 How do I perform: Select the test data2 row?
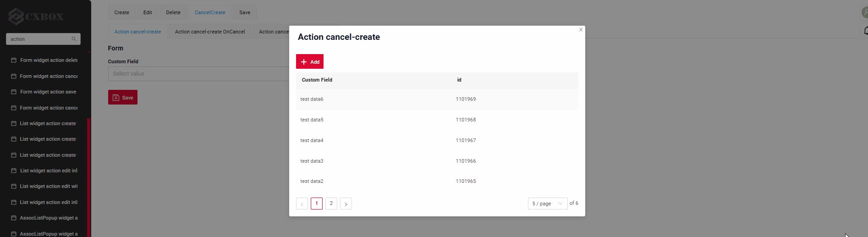click(x=437, y=181)
